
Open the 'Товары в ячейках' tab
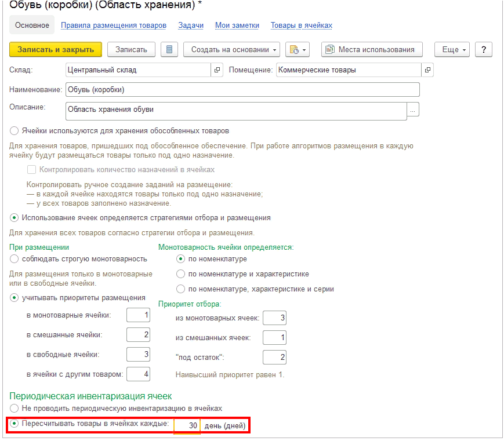(301, 25)
